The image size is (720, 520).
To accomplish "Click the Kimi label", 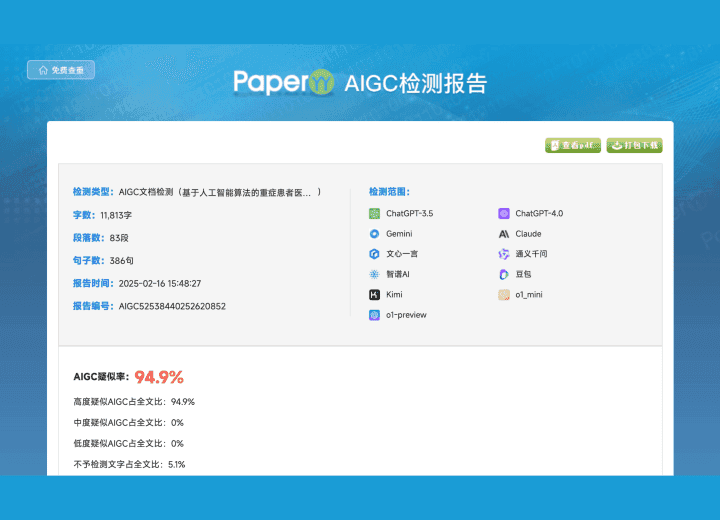I will pyautogui.click(x=394, y=294).
